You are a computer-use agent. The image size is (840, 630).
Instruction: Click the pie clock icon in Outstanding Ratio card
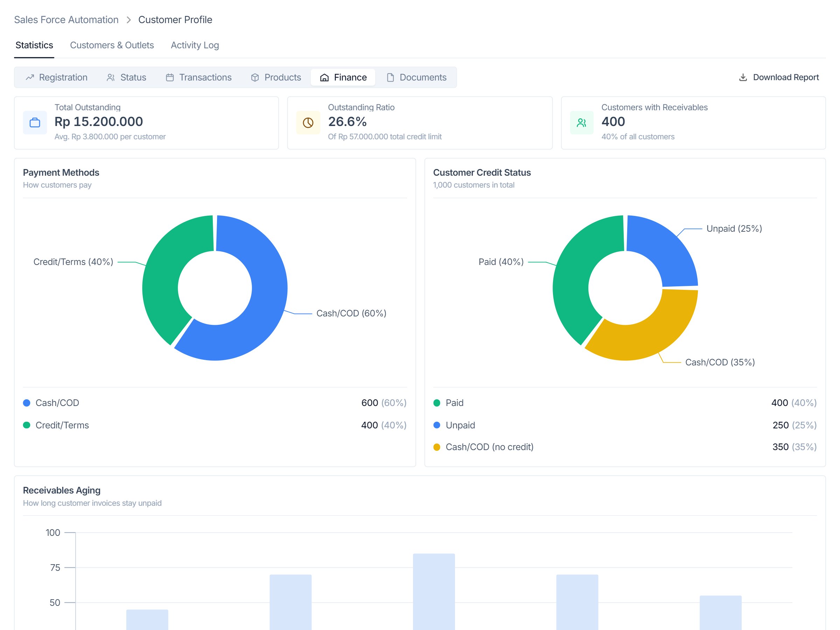tap(308, 122)
